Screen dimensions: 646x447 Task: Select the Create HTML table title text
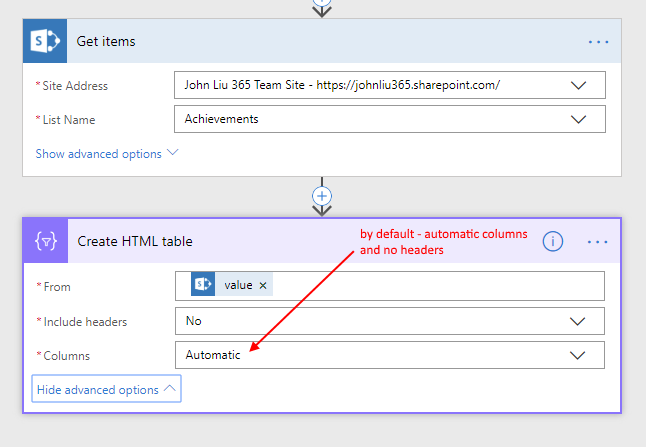(135, 242)
